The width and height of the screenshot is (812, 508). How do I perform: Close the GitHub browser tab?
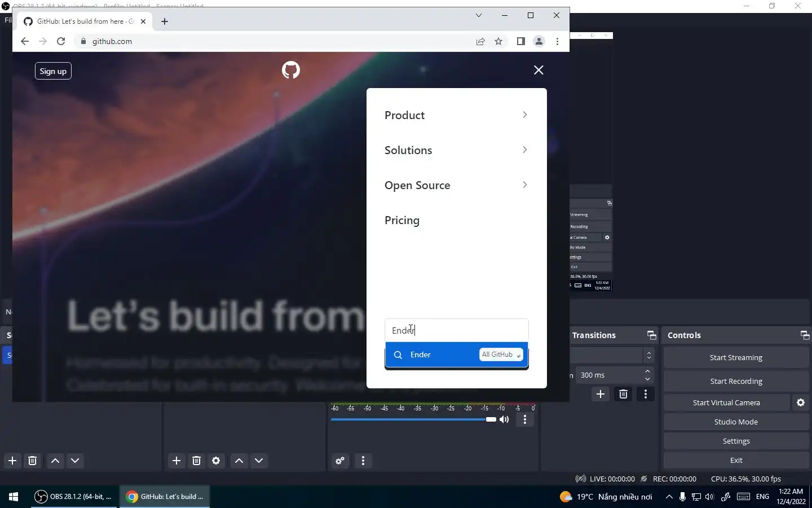143,21
